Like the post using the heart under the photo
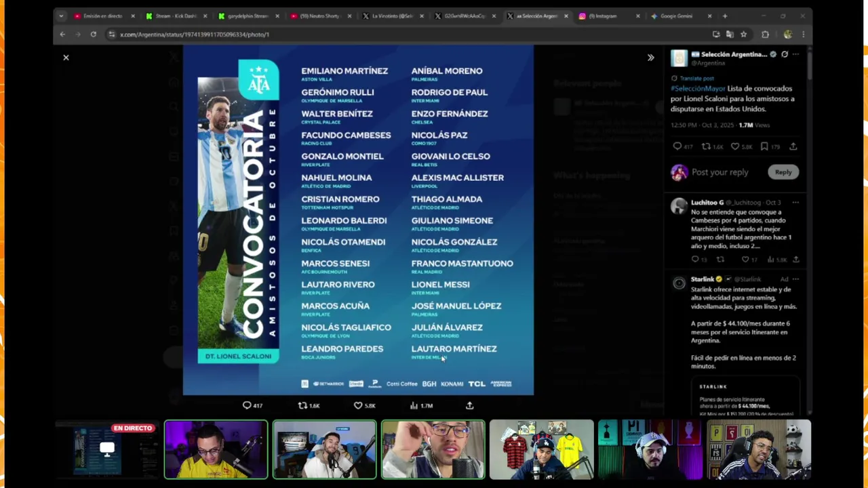Viewport: 868px width, 488px height. coord(358,405)
